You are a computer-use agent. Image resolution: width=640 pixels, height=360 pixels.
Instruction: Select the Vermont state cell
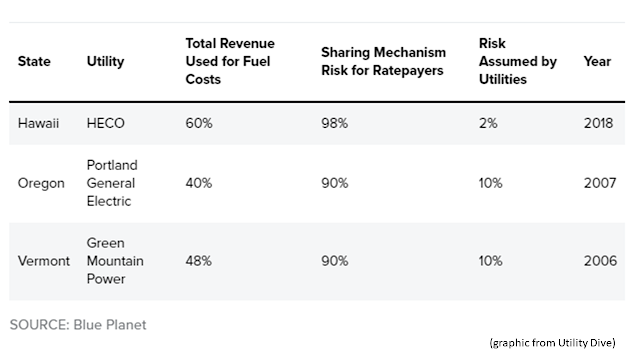click(x=44, y=261)
